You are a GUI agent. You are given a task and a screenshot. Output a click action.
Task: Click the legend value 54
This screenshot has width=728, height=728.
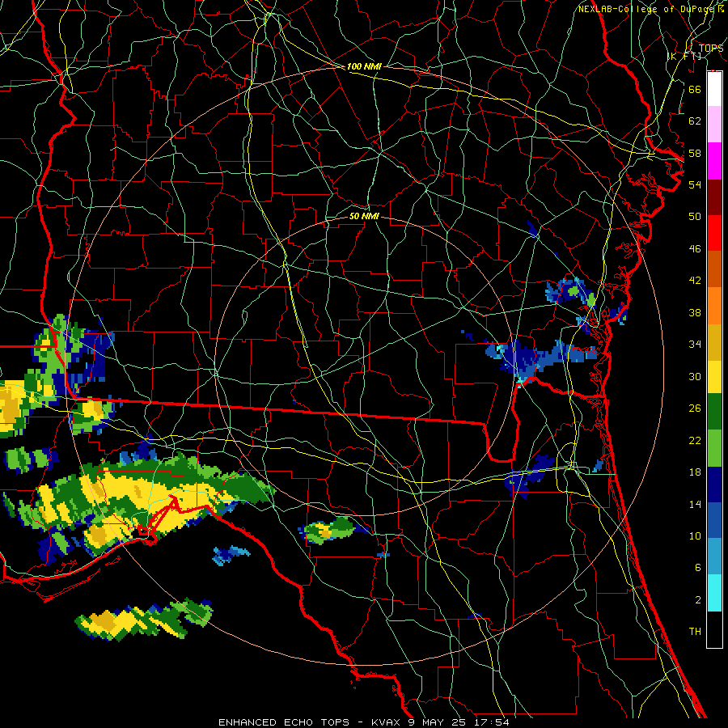695,184
